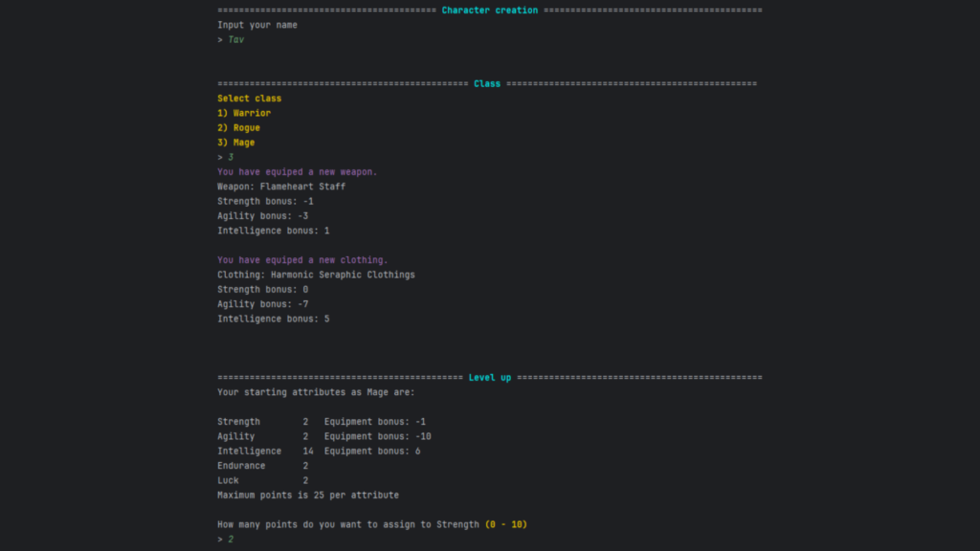The width and height of the screenshot is (980, 551).
Task: Click the class choice input '3'
Action: (x=228, y=156)
